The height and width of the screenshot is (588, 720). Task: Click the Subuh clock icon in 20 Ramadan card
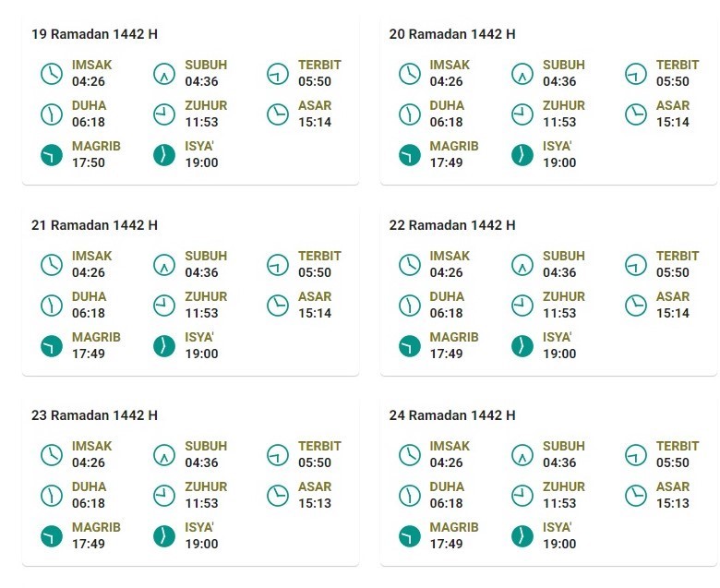(522, 73)
